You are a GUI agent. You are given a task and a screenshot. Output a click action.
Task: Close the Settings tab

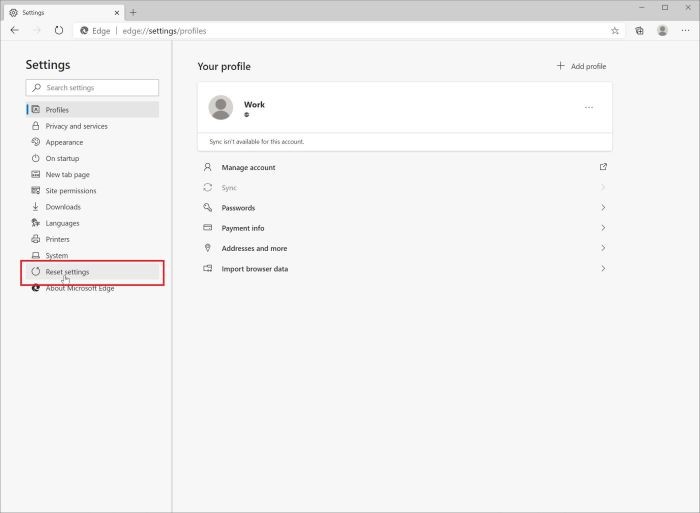(x=117, y=13)
